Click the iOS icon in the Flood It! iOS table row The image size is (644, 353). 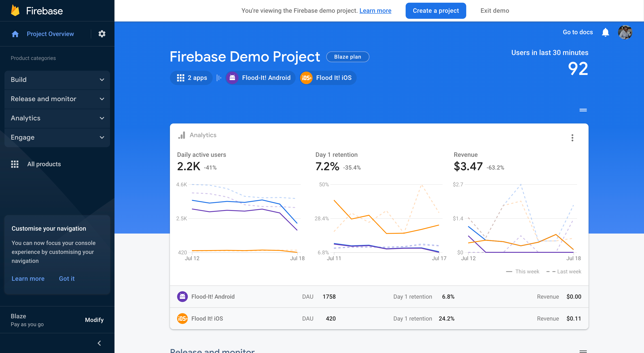click(182, 319)
